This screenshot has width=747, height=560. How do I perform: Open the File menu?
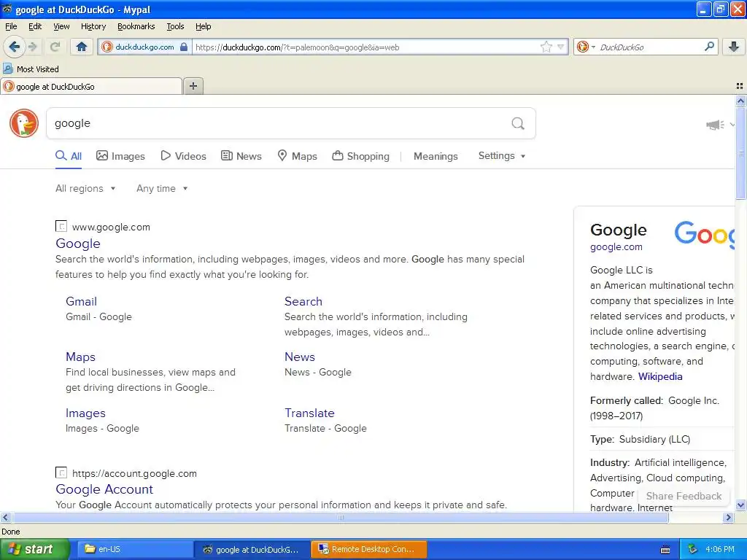11,26
